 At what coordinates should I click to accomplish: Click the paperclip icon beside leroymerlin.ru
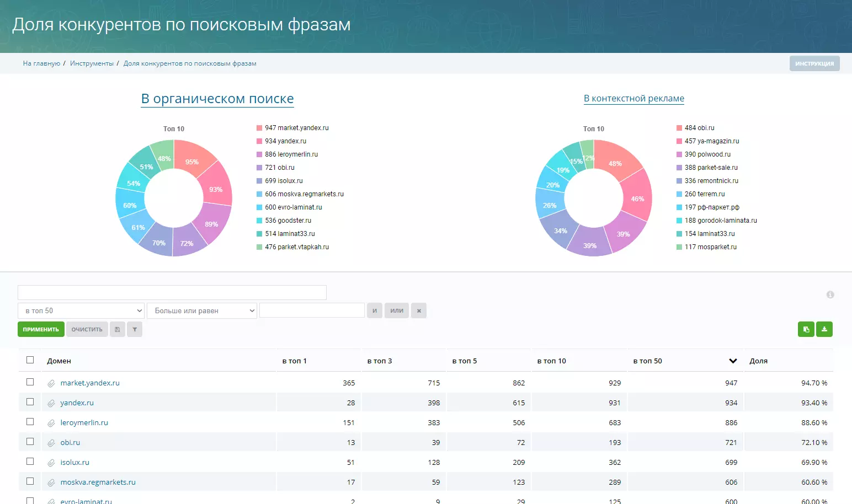(51, 423)
